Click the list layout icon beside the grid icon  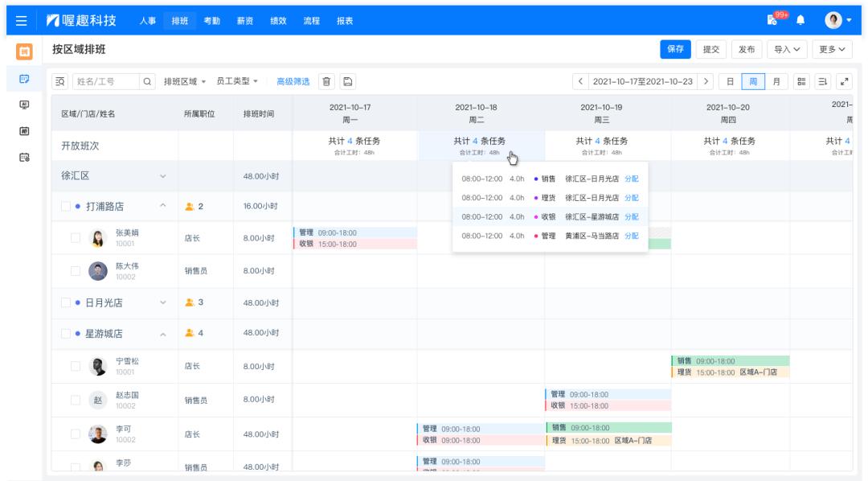coord(822,82)
